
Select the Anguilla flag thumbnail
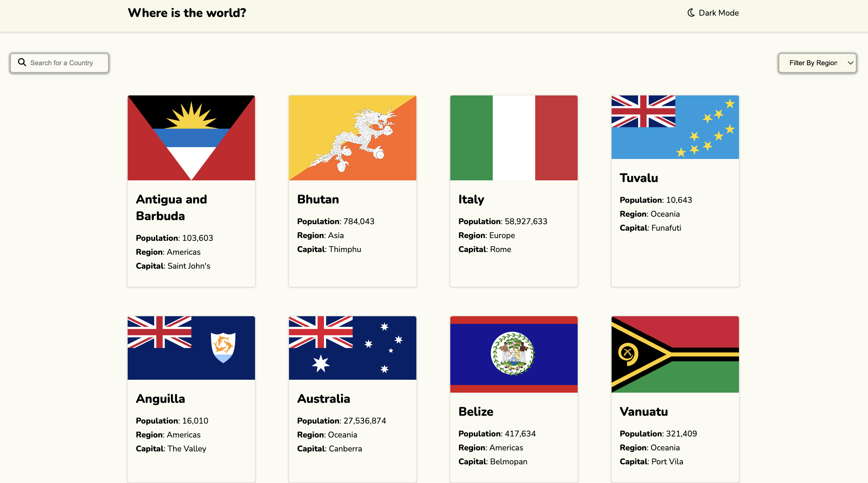pos(191,347)
